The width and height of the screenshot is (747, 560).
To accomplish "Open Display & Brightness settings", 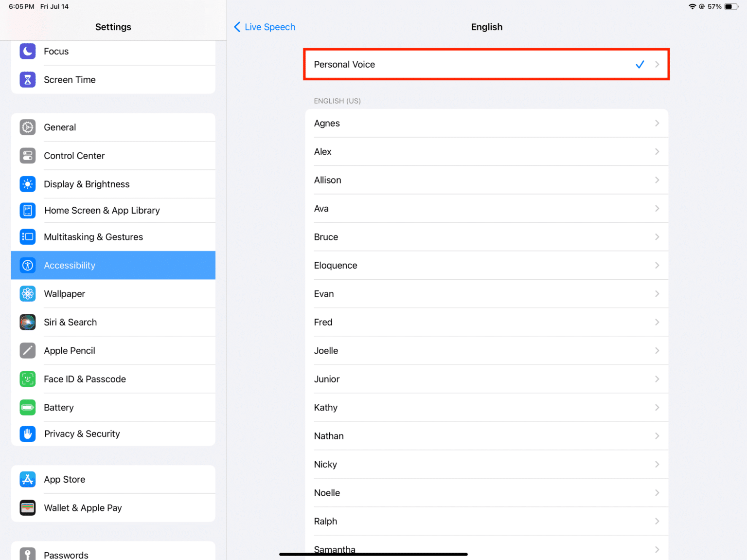I will (113, 184).
